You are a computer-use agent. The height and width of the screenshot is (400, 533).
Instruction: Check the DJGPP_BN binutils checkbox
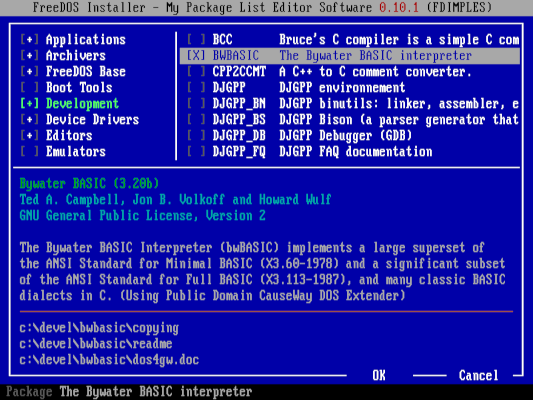196,103
